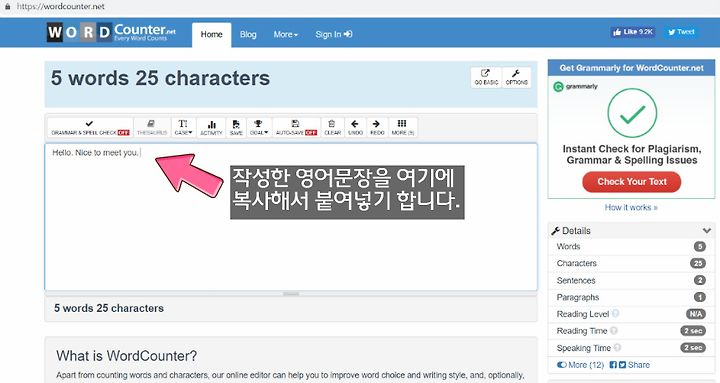Screen dimensions: 720x383
Task: Open the Goal trophy dropdown
Action: coord(259,128)
